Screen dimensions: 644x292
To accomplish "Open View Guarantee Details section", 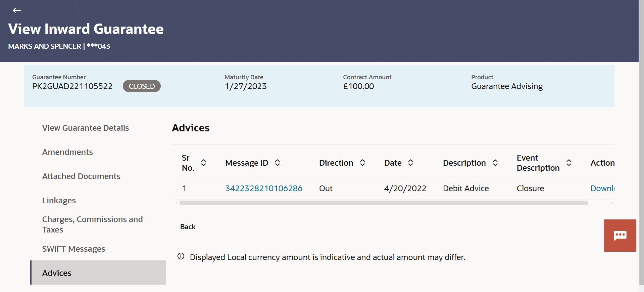I will point(86,128).
